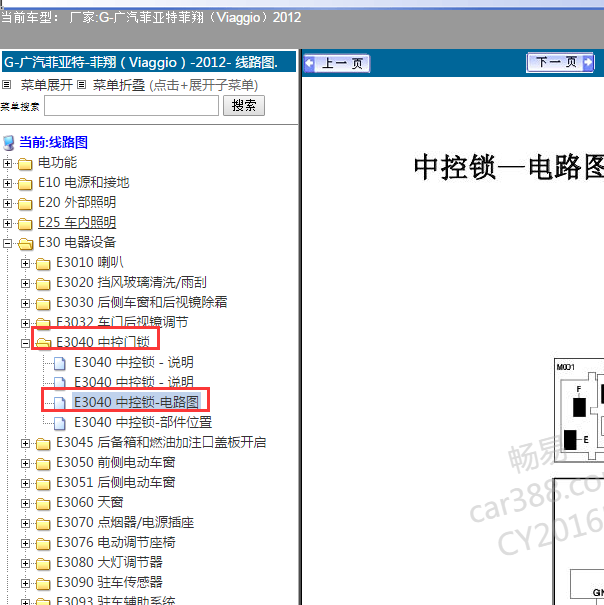This screenshot has width=604, height=605.
Task: Expand the E3030 后侧车窗和后视镜除霜 node
Action: click(x=25, y=304)
